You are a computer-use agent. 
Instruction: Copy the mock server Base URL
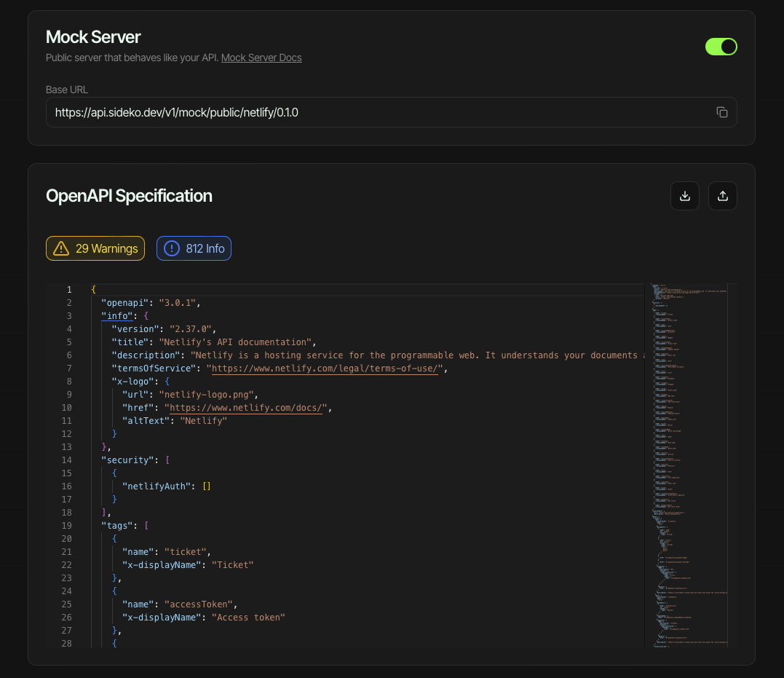click(x=721, y=112)
